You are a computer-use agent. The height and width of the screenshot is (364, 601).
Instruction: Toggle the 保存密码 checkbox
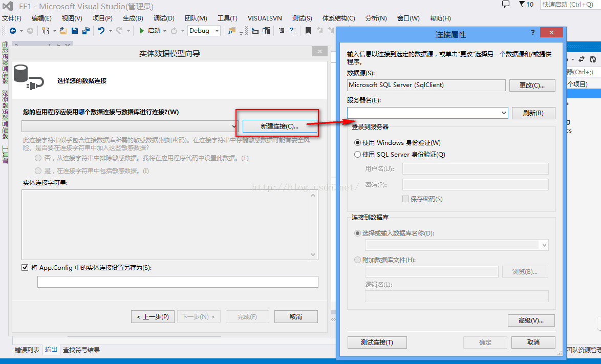click(405, 199)
